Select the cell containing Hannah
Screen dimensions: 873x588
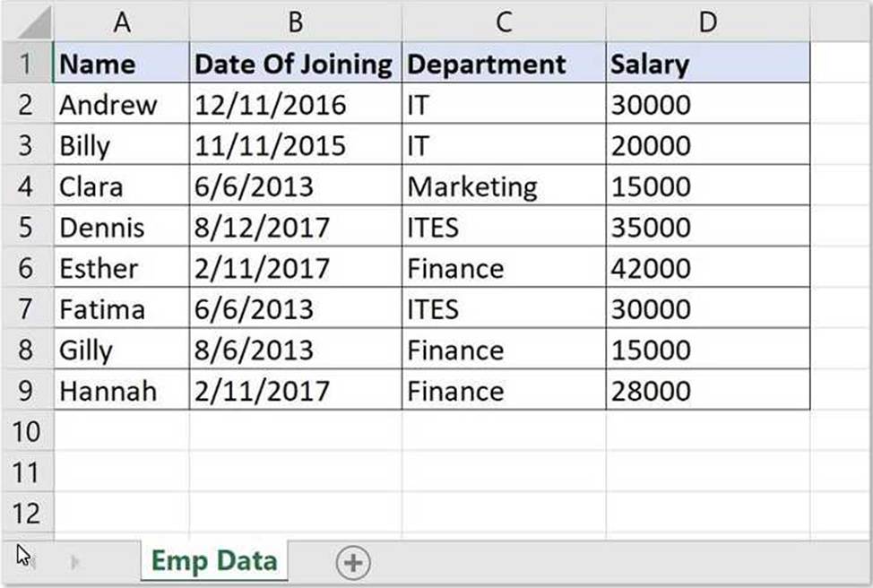[x=122, y=391]
